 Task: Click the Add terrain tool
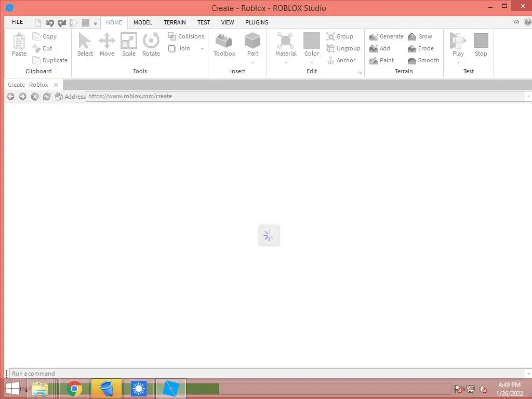(380, 48)
